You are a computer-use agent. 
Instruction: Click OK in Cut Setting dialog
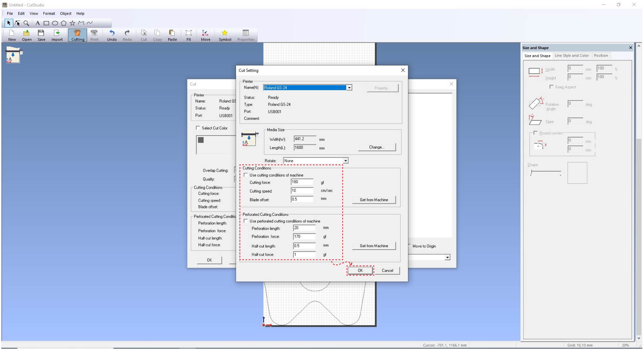pos(360,271)
